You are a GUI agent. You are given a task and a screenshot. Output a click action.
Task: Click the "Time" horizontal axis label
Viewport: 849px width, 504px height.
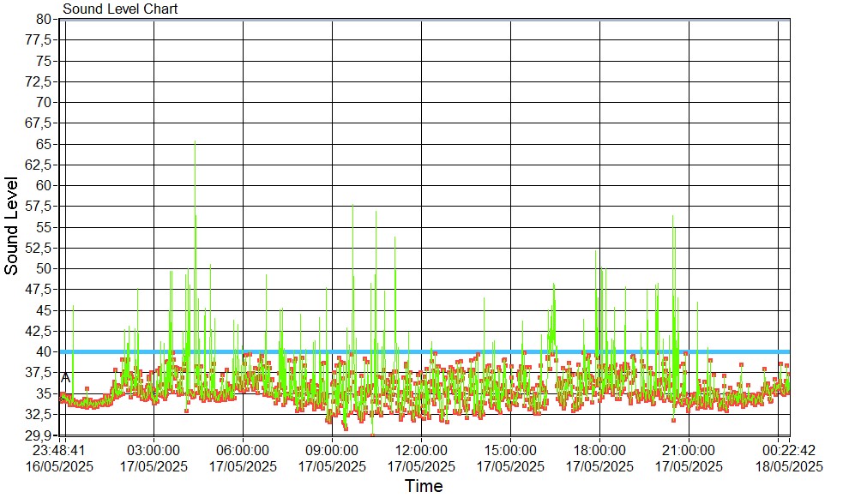coord(424,487)
